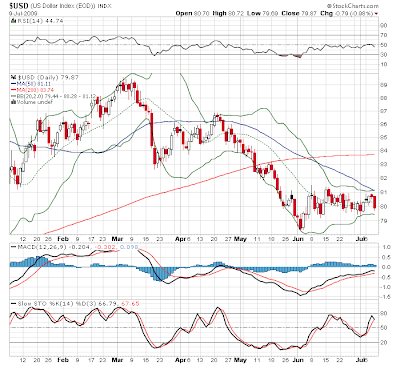
Task: Click the 89 price axis label
Action: (384, 85)
